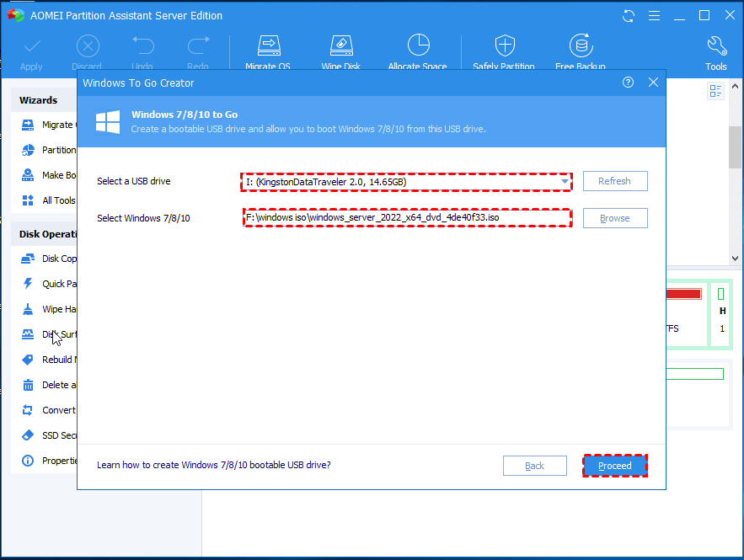Select Delete all partitions in sidebar
The image size is (744, 560).
point(49,385)
